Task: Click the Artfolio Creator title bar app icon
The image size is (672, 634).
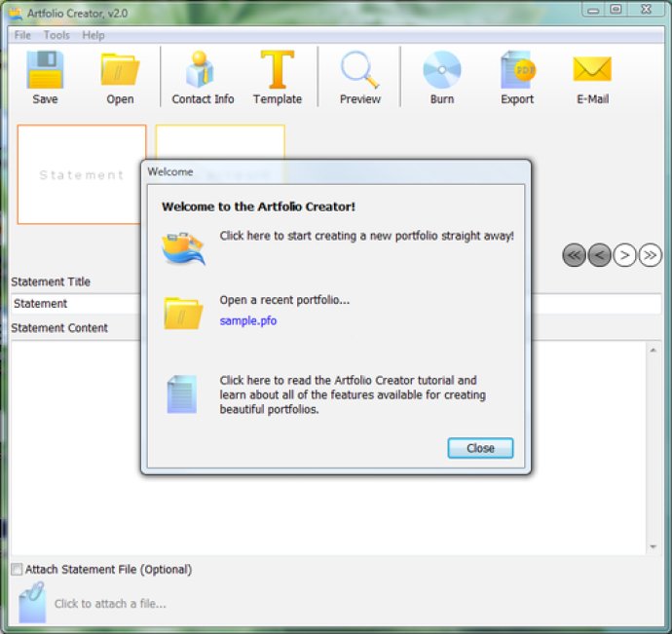Action: 16,14
